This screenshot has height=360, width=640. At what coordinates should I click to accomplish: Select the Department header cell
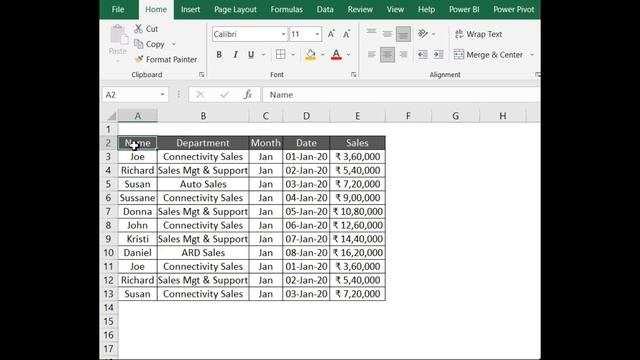coord(203,143)
